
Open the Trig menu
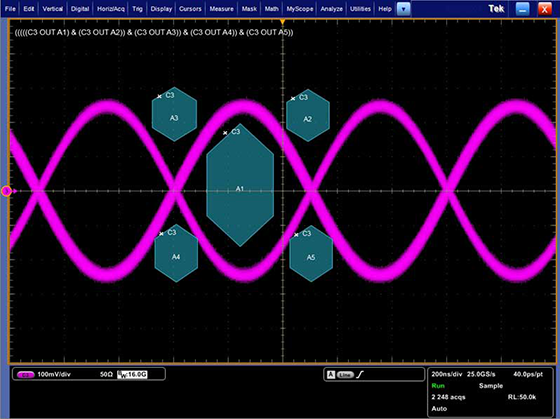137,9
